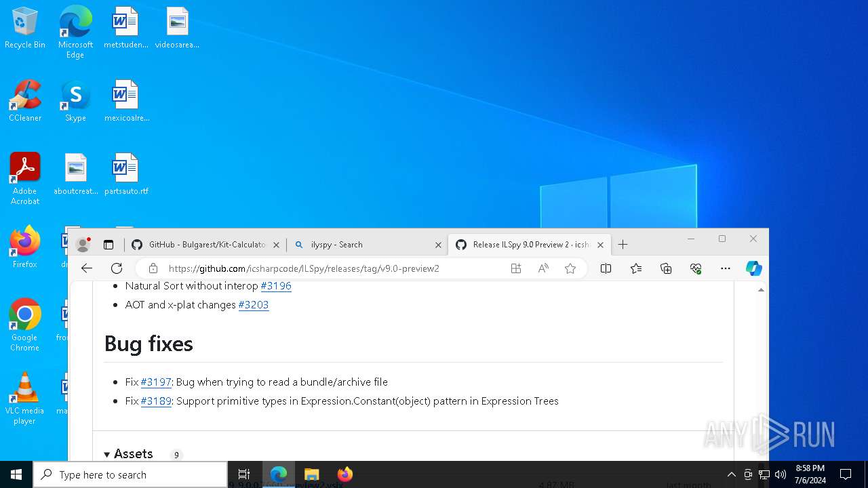Image resolution: width=868 pixels, height=488 pixels.
Task: Collapse the Assets section
Action: click(x=128, y=453)
